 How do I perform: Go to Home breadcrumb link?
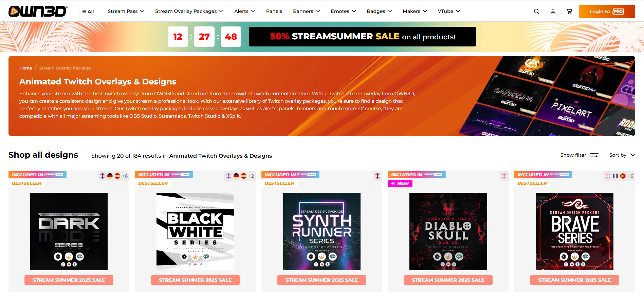click(x=25, y=68)
